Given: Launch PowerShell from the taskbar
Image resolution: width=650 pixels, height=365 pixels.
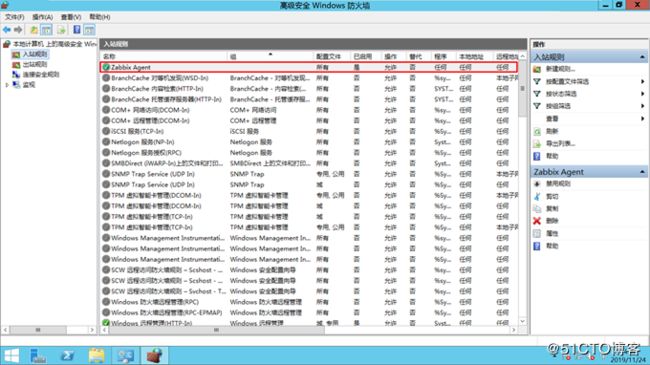Looking at the screenshot, I should [68, 356].
